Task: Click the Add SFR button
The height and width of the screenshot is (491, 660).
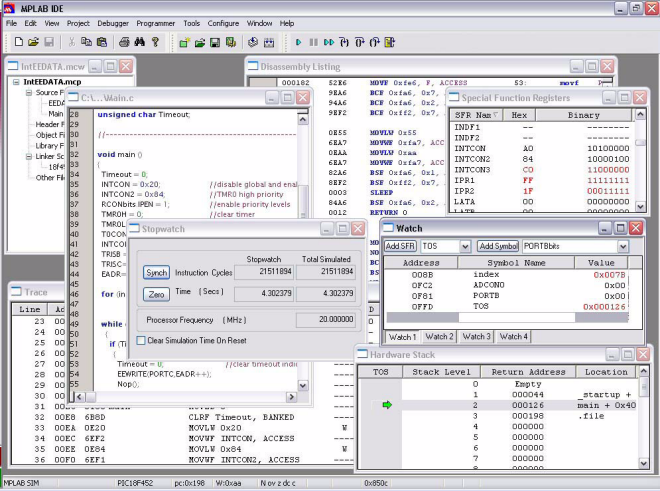Action: [401, 246]
